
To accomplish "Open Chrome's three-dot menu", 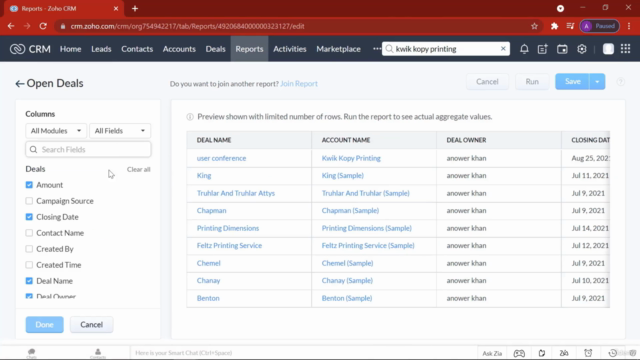I will pyautogui.click(x=629, y=26).
